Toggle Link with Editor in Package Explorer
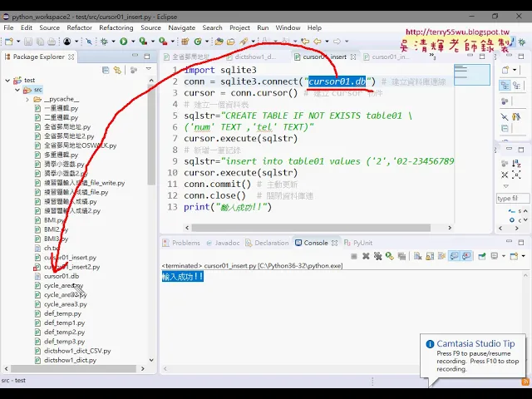The height and width of the screenshot is (399, 532). point(117,70)
